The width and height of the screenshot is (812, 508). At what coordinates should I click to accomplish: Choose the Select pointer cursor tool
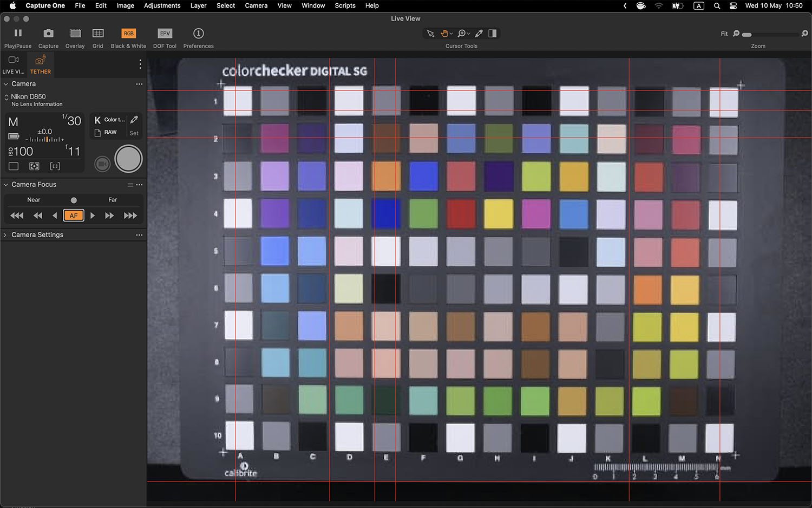pyautogui.click(x=430, y=34)
